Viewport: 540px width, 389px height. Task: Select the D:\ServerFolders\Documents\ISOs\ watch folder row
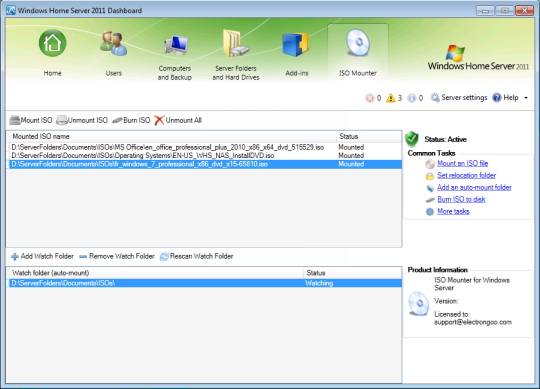205,283
